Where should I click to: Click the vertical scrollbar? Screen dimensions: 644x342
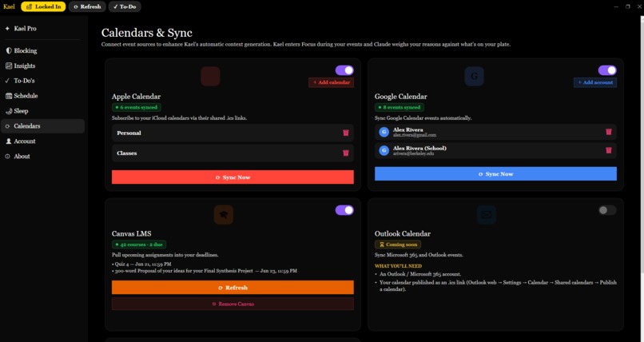coord(642,144)
